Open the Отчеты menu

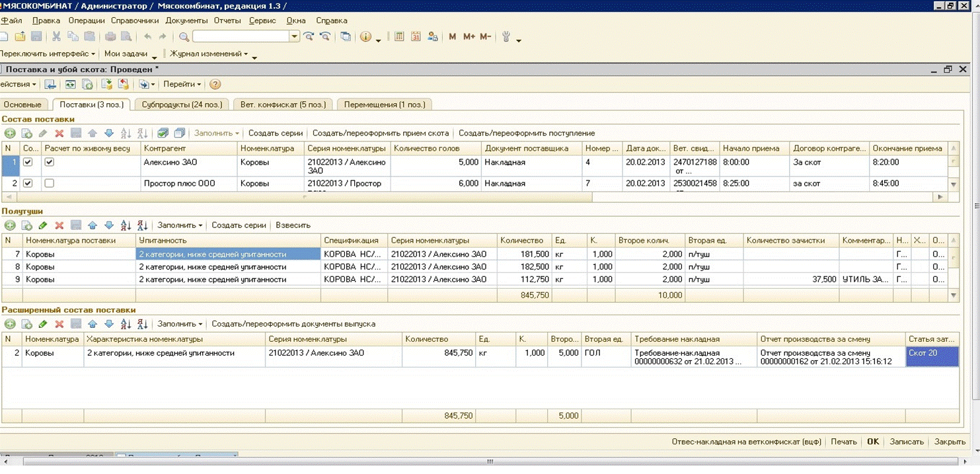227,20
